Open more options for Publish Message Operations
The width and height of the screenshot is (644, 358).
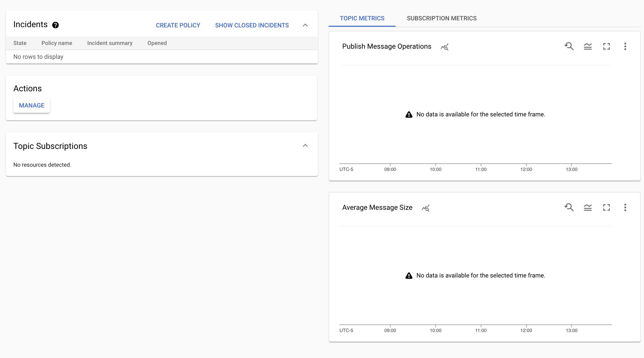point(625,46)
